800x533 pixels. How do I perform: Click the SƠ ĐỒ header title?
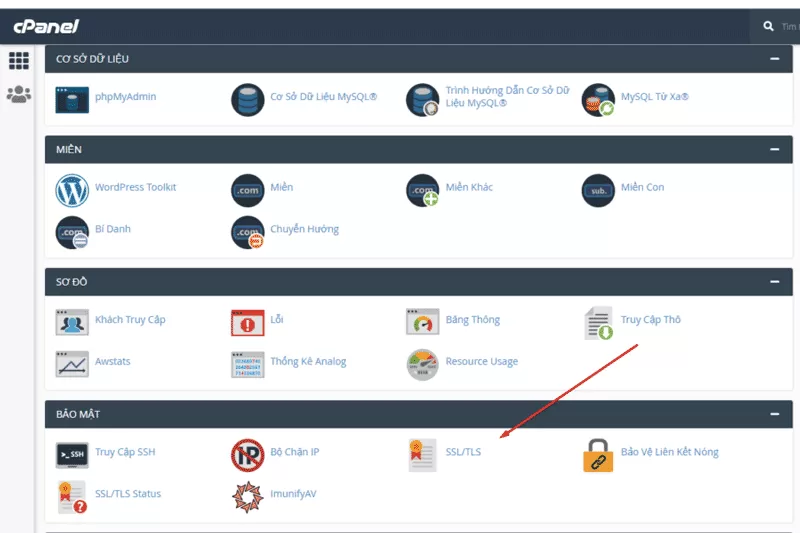(71, 282)
